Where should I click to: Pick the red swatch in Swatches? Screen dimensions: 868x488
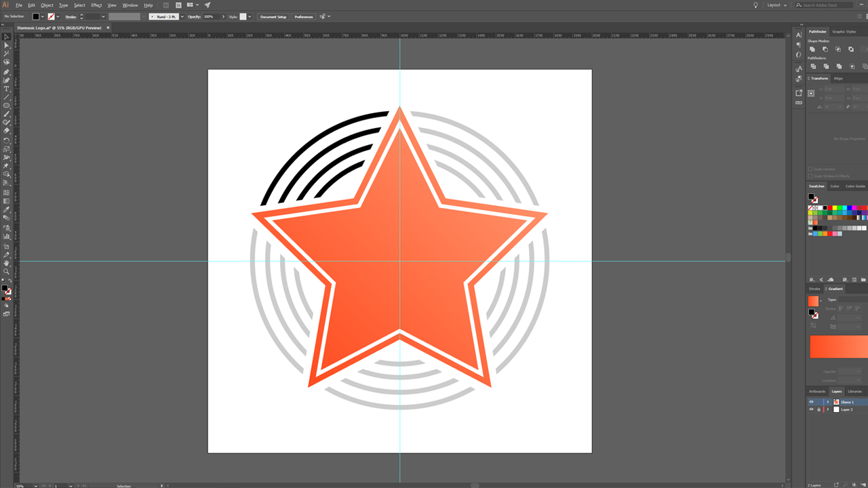pyautogui.click(x=830, y=208)
